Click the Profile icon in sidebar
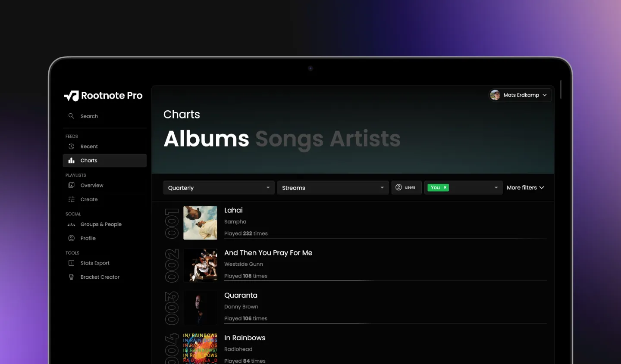The height and width of the screenshot is (364, 621). pyautogui.click(x=72, y=238)
